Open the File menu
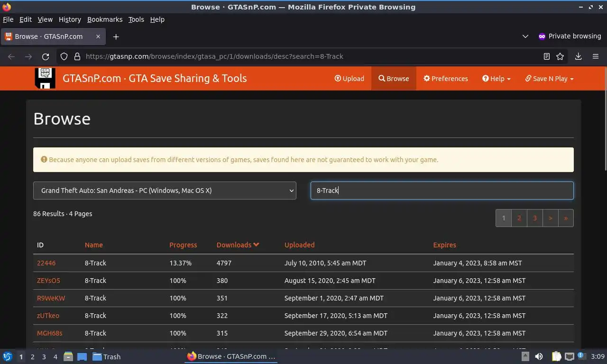Screen dimensions: 607x364 [8, 19]
